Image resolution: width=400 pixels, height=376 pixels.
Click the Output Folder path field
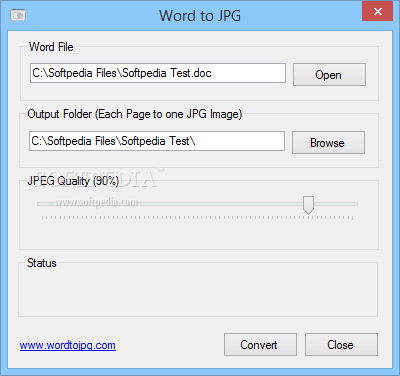click(x=157, y=141)
